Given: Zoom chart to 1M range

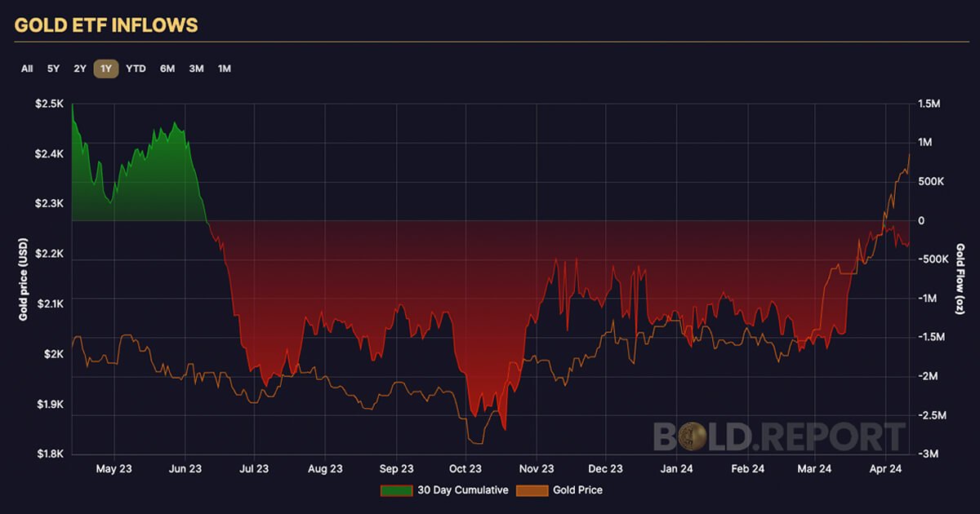Looking at the screenshot, I should 224,69.
